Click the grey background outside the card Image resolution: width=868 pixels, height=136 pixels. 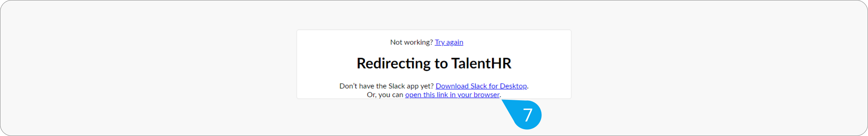151,68
